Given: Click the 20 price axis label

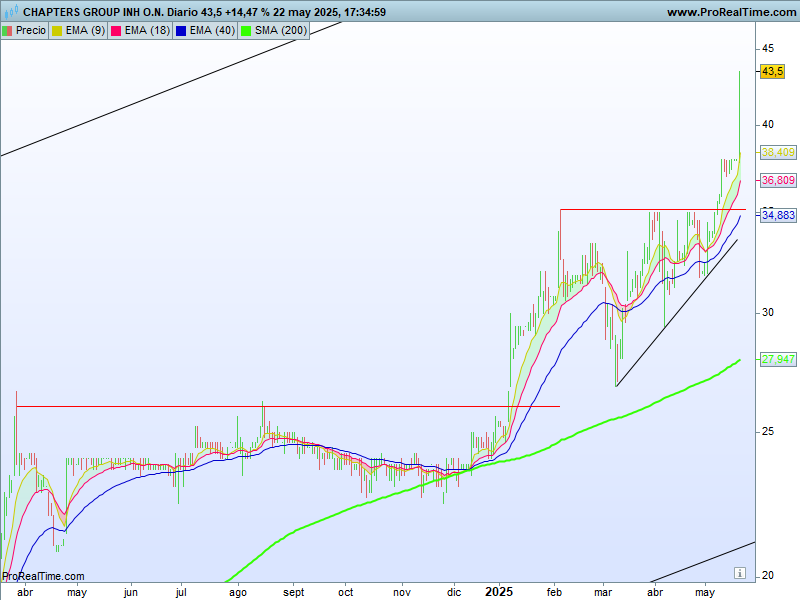Looking at the screenshot, I should coord(767,576).
